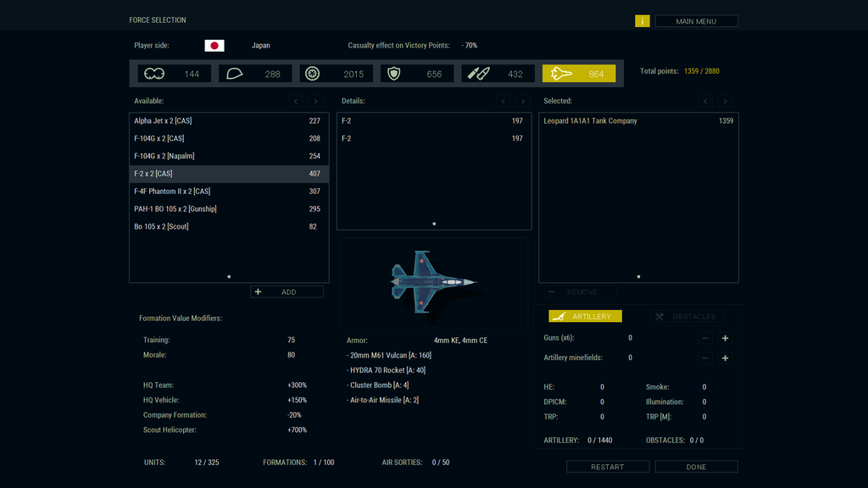Go to next page of Selected list
The image size is (868, 488).
click(x=726, y=102)
